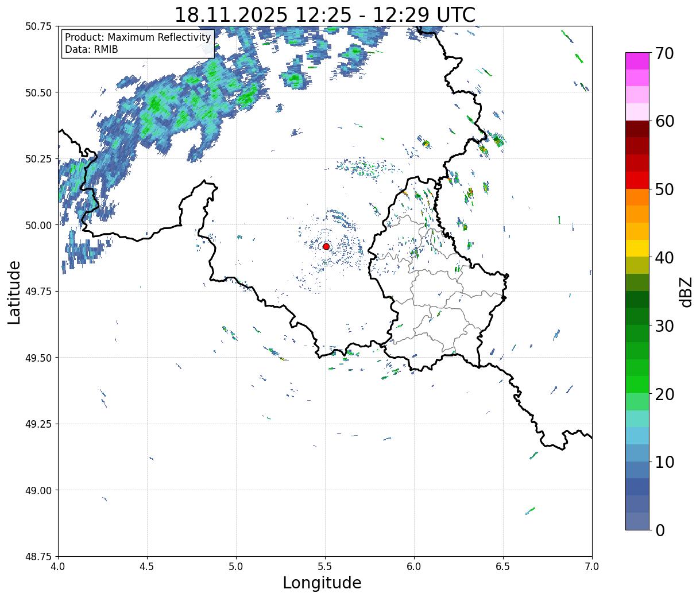
Task: Click the colorbar tick label '40'
Action: click(x=664, y=257)
